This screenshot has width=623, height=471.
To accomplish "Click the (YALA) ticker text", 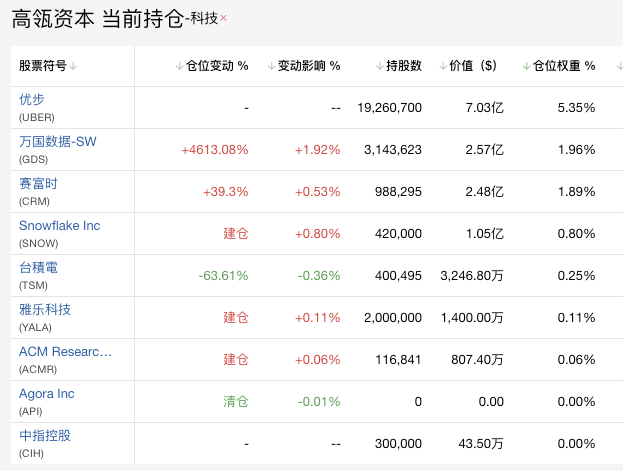I will point(35,328).
